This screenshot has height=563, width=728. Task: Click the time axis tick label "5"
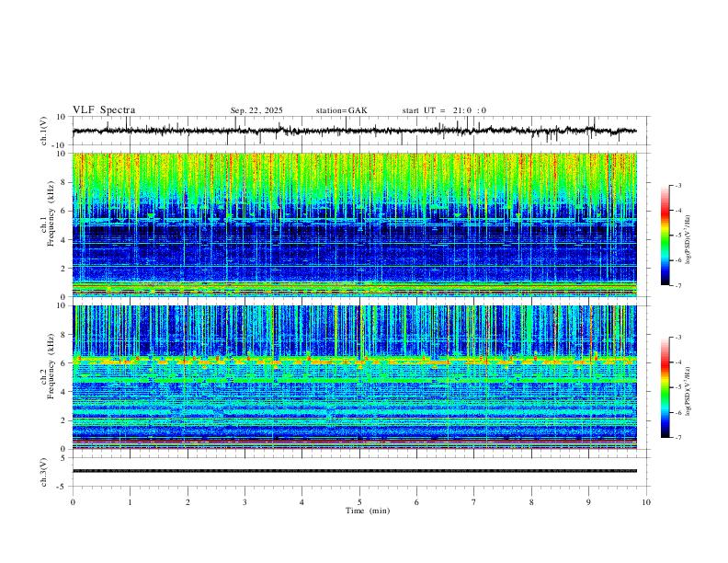click(x=359, y=502)
